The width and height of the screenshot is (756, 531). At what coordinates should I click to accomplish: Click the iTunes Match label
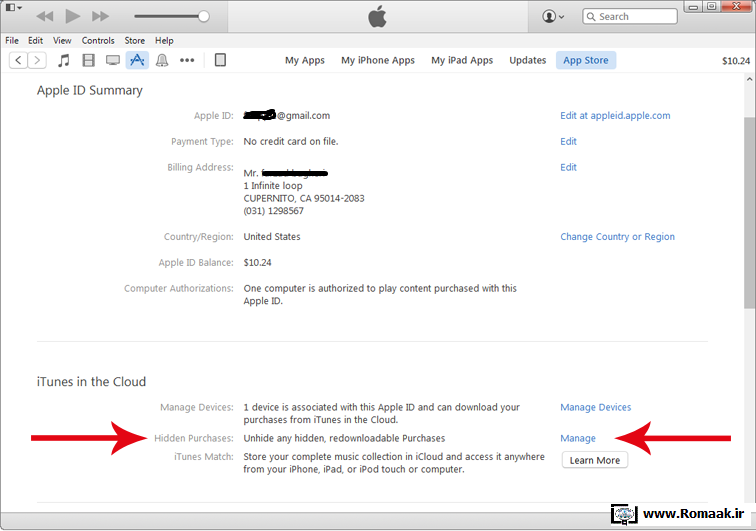click(204, 457)
